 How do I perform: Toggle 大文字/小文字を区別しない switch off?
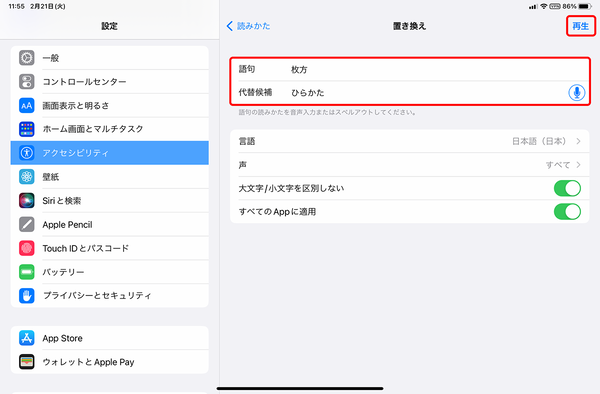point(567,188)
